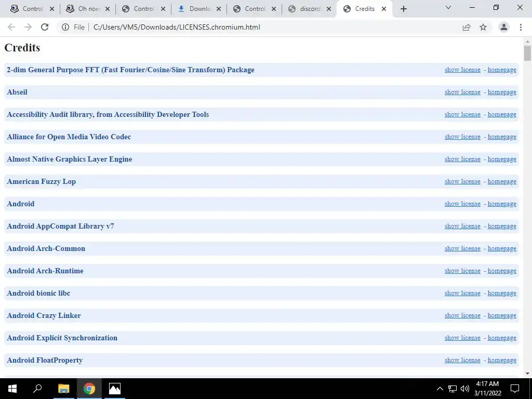Show license for Android AppCompat Library v7
Image resolution: width=532 pixels, height=399 pixels.
tap(462, 227)
